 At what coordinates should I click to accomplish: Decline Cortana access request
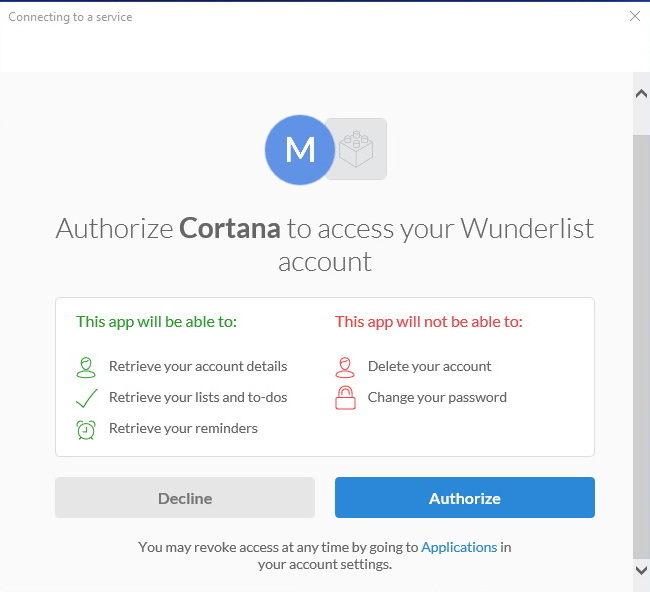click(185, 497)
